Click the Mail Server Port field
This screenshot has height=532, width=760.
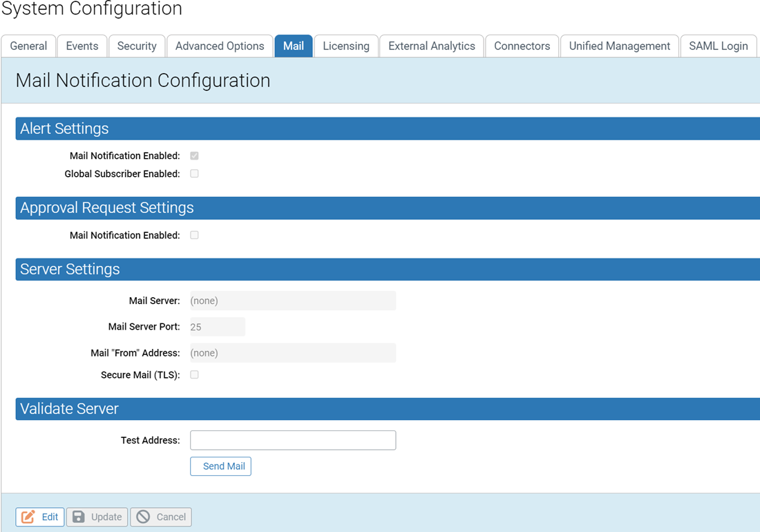point(217,326)
